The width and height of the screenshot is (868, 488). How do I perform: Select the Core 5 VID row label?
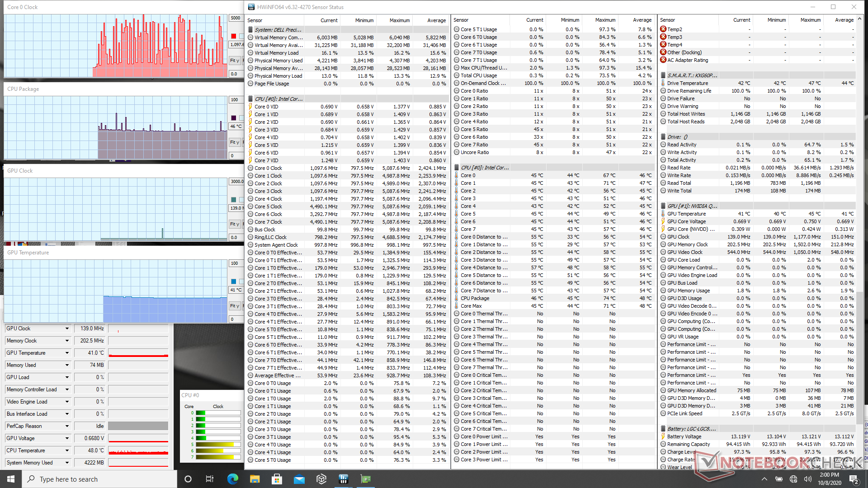point(266,145)
